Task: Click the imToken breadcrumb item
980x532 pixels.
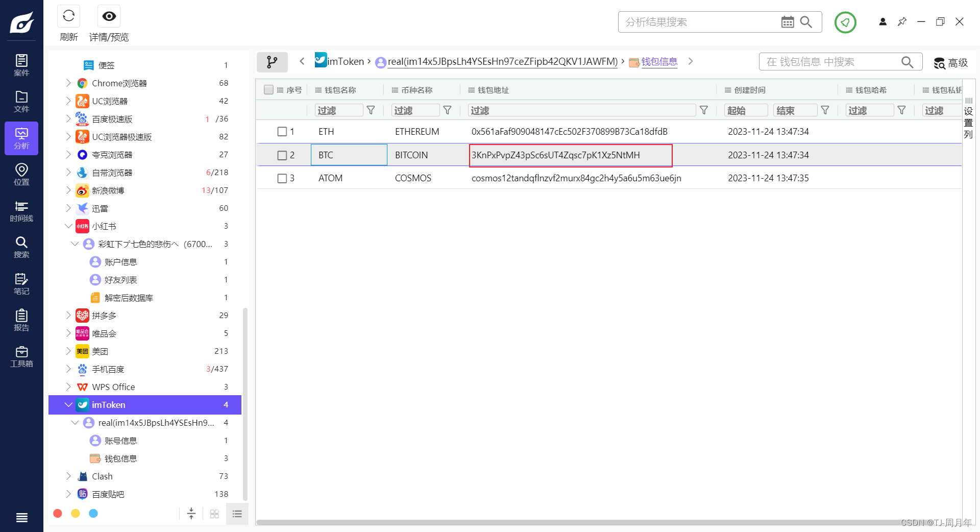Action: coord(339,61)
